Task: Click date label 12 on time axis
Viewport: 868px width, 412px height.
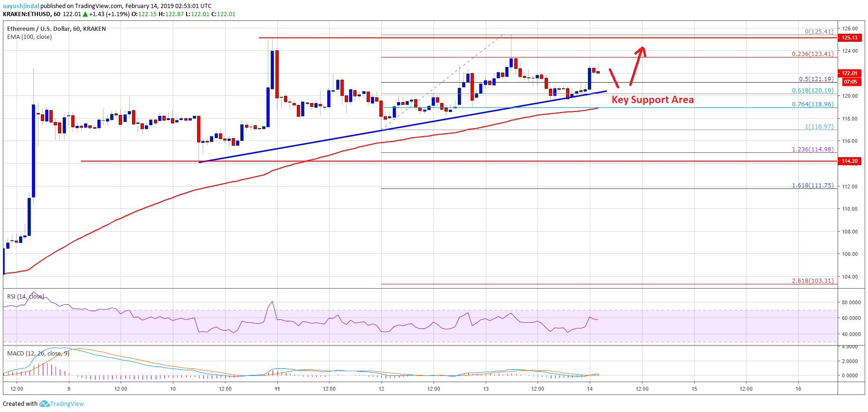Action: [381, 389]
